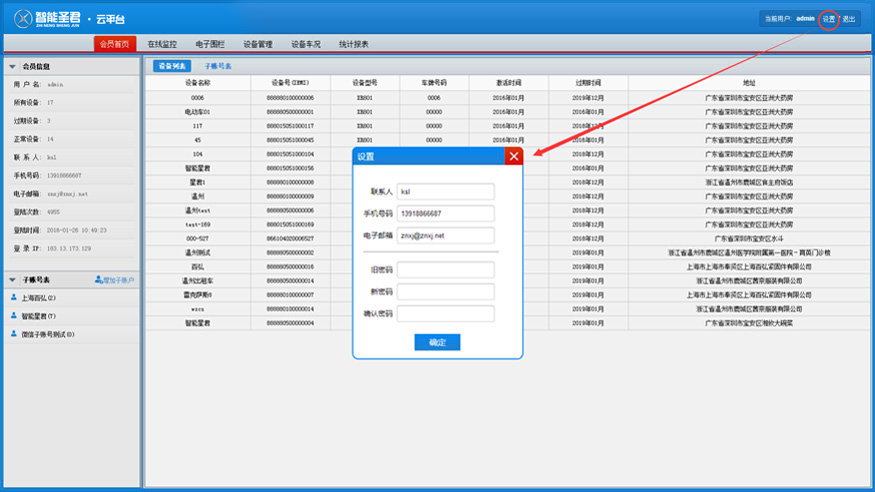Click user icon beside 智能圣君 sub-account
This screenshot has height=492, width=875.
pos(14,316)
